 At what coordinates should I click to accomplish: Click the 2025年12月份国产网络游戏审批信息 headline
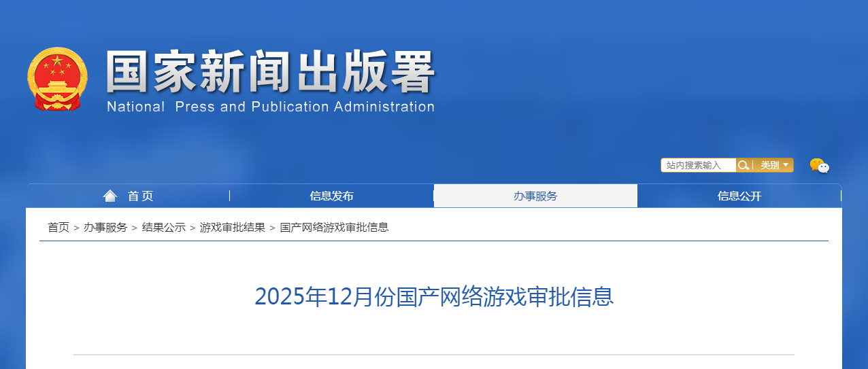(434, 297)
